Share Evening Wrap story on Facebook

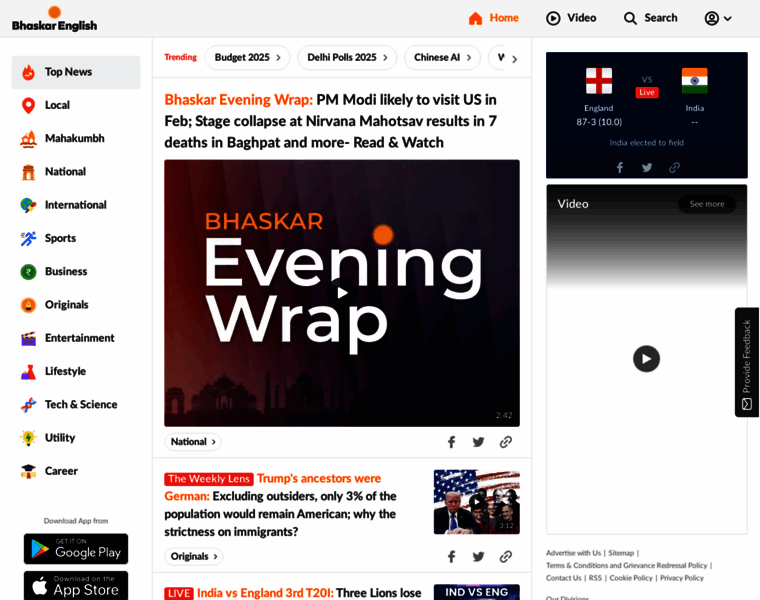coord(451,442)
